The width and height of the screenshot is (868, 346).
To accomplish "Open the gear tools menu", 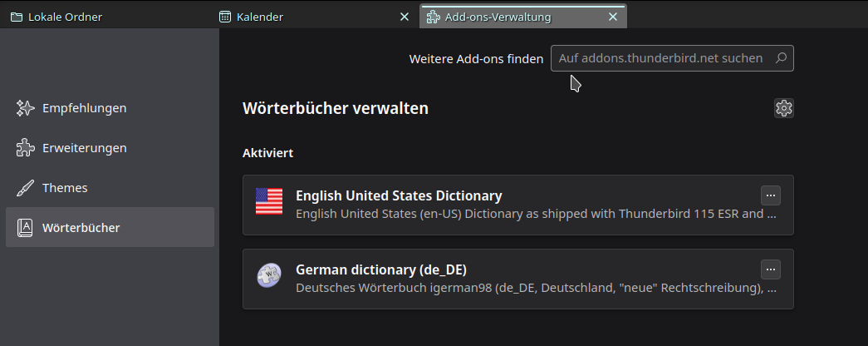I will point(784,108).
